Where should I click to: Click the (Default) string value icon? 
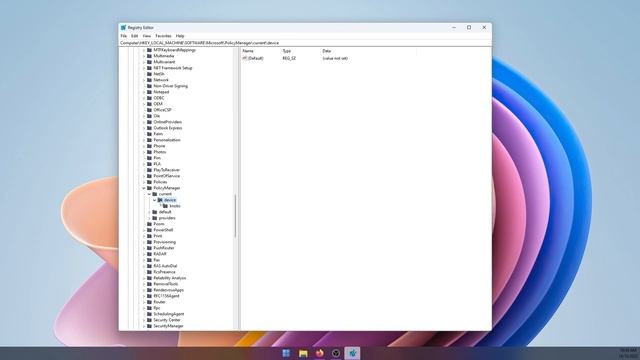point(245,58)
